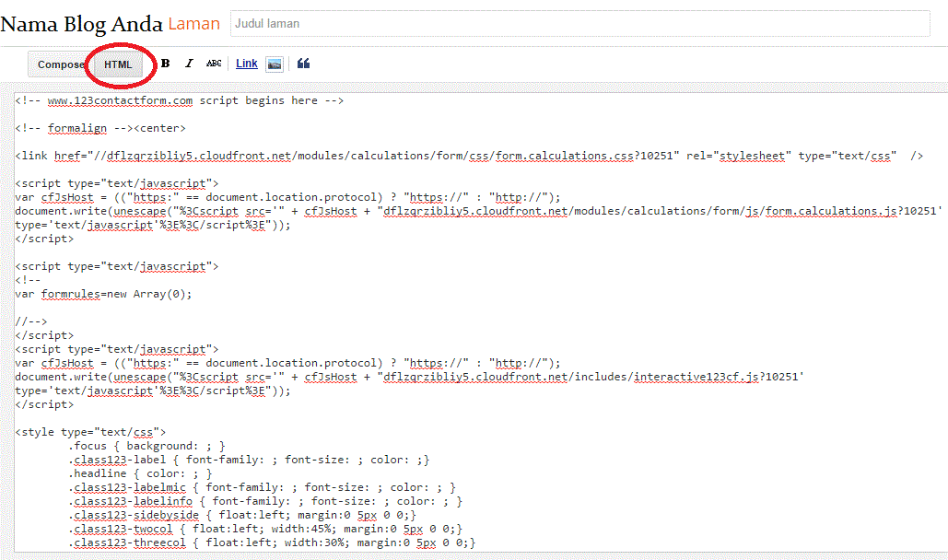Image resolution: width=948 pixels, height=560 pixels.
Task: Click the .class123-twocol CSS rule
Action: (265, 530)
